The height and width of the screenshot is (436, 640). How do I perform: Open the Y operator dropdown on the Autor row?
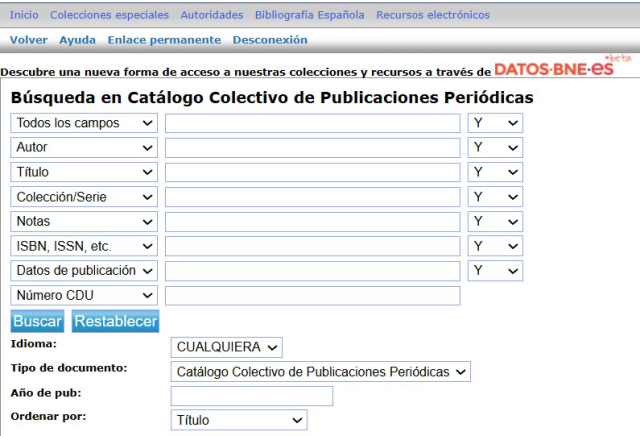click(x=495, y=148)
